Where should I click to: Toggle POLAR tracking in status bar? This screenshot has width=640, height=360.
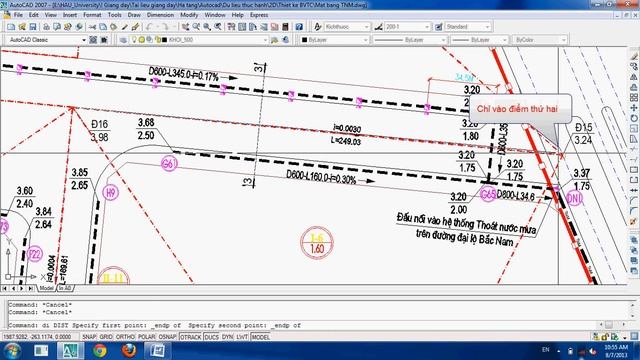[146, 337]
